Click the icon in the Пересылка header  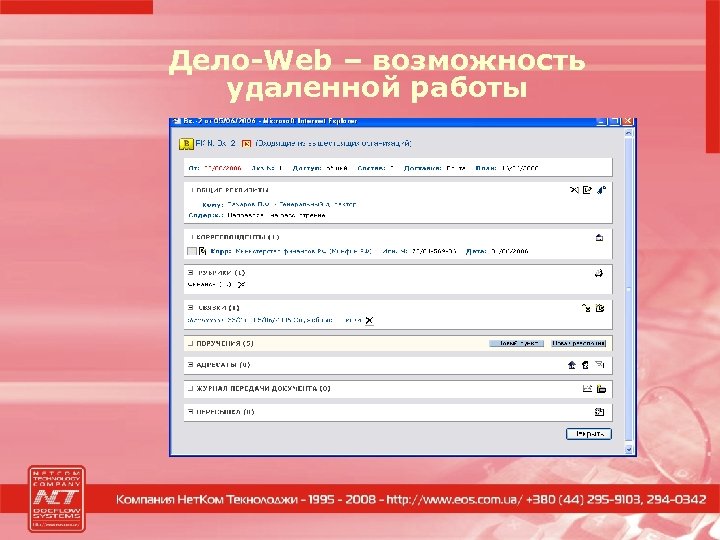click(599, 412)
